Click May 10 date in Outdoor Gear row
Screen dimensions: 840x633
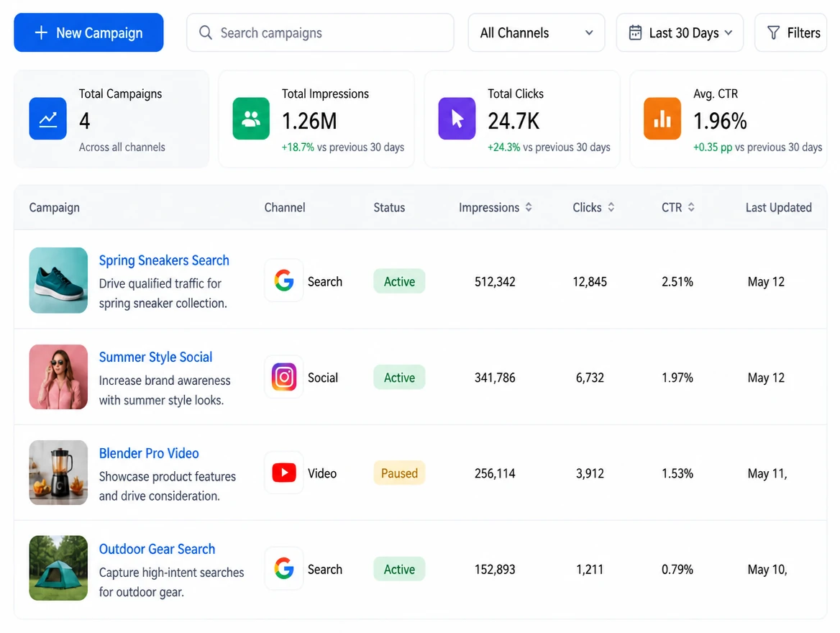767,570
